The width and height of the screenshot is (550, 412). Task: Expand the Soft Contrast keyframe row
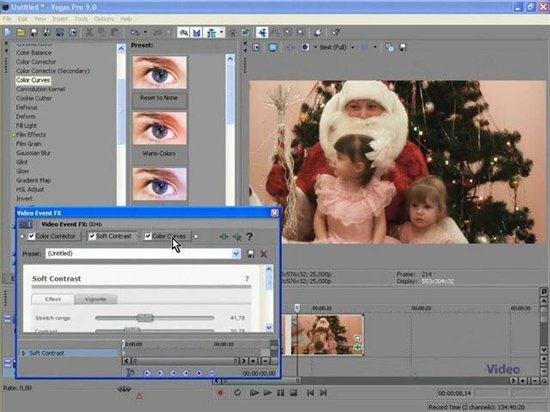pyautogui.click(x=24, y=353)
